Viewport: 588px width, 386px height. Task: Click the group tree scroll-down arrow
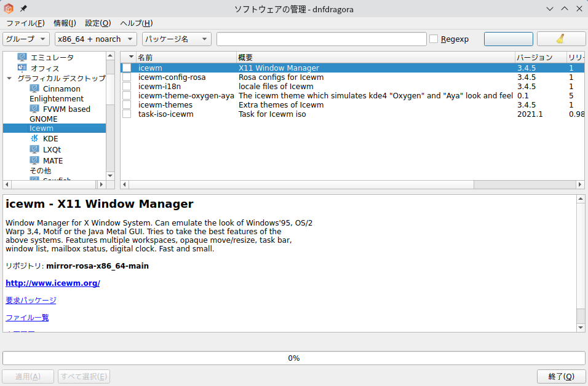110,176
